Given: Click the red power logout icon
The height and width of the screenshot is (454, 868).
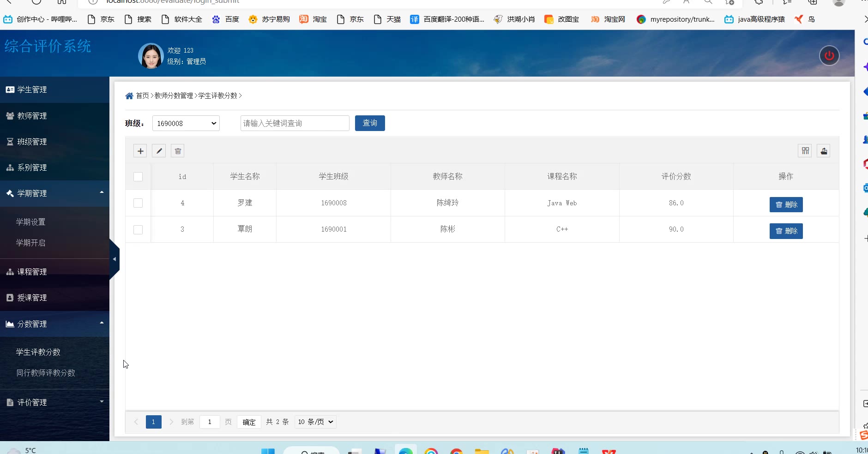Looking at the screenshot, I should (x=829, y=56).
